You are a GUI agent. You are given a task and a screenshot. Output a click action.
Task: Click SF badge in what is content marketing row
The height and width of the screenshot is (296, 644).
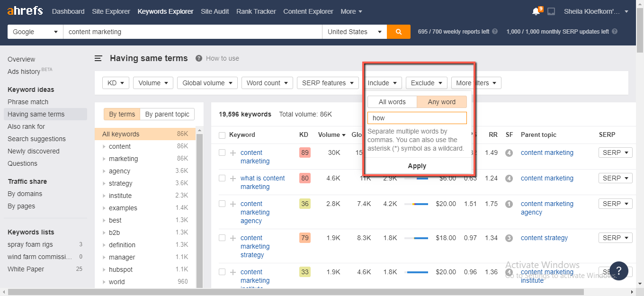[x=509, y=179]
